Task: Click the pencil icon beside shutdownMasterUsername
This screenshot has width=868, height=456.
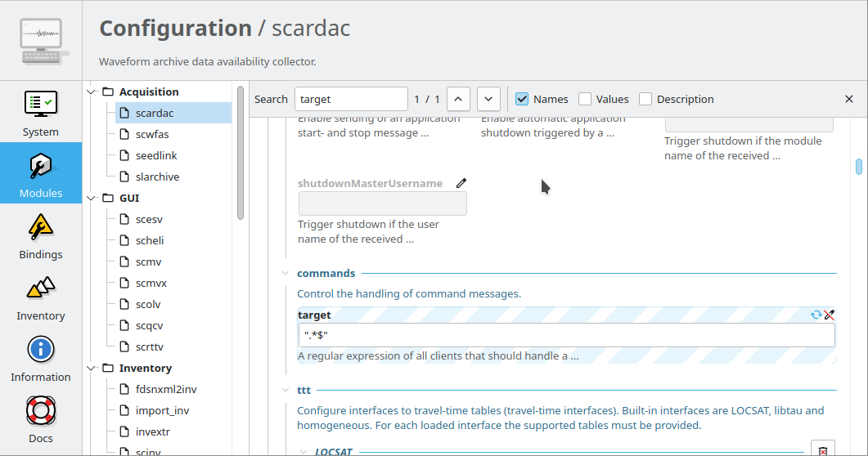Action: 461,183
